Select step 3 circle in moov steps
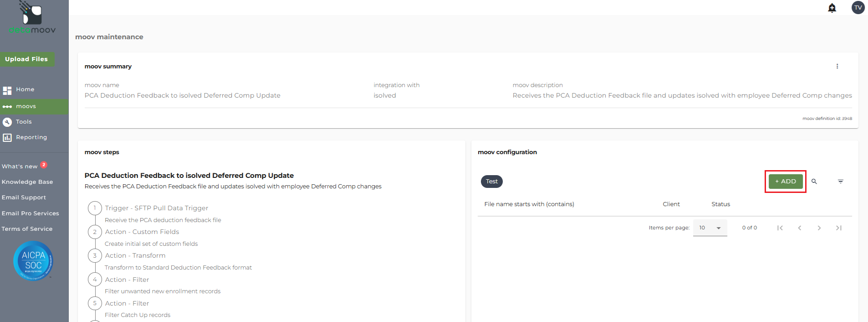 coord(95,255)
